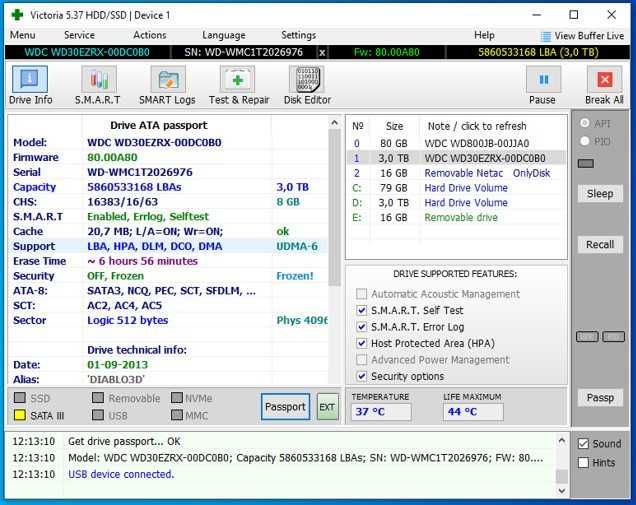Click the UDMA-6 support value
636x505 pixels.
pyautogui.click(x=297, y=247)
